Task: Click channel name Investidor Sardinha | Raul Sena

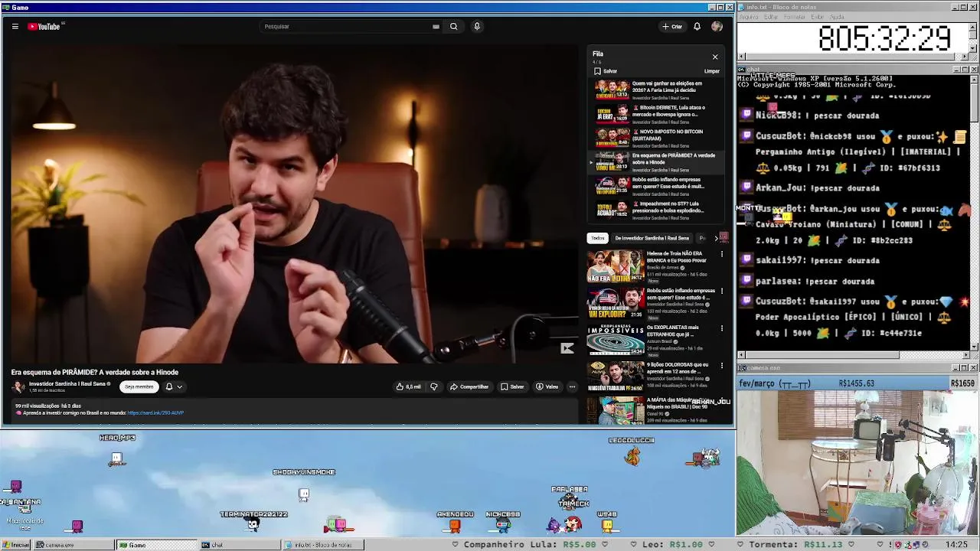Action: pyautogui.click(x=67, y=383)
